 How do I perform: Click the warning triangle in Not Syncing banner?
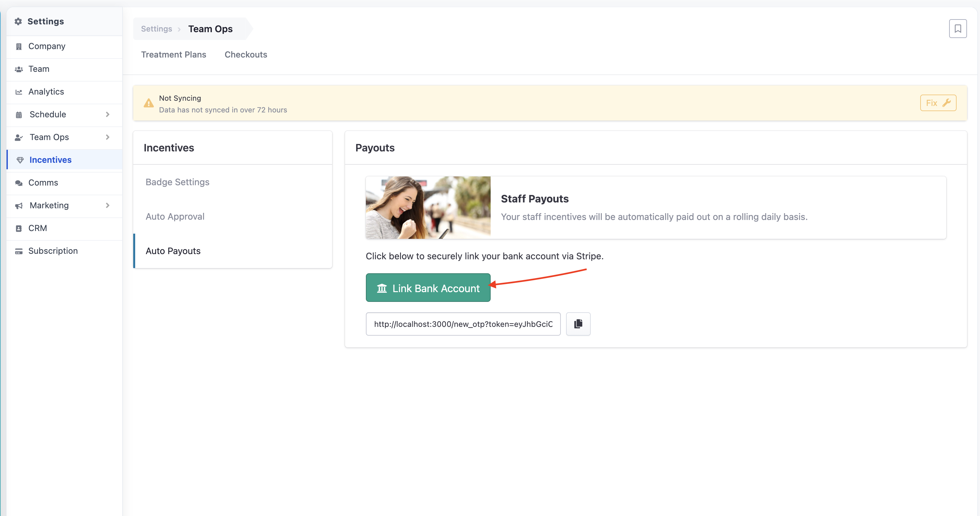[x=148, y=103]
